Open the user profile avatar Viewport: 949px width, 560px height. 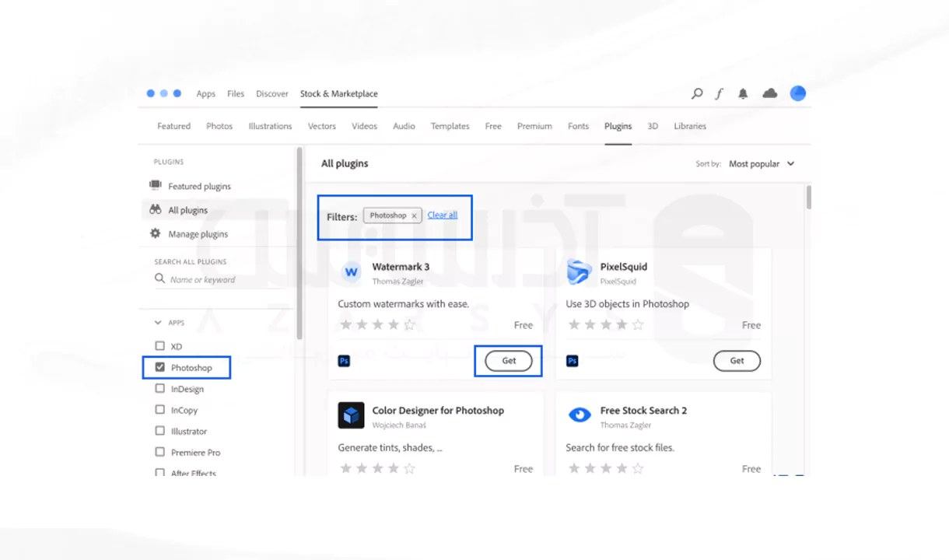pyautogui.click(x=797, y=93)
